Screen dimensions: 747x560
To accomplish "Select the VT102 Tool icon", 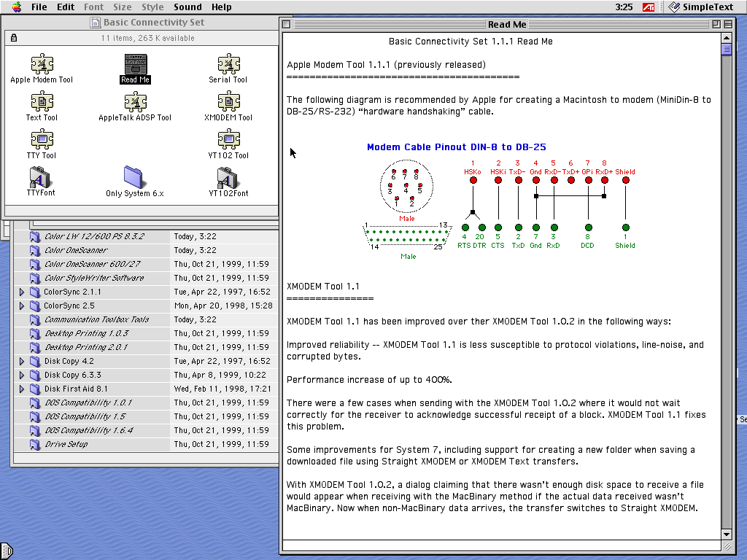I will tap(228, 139).
